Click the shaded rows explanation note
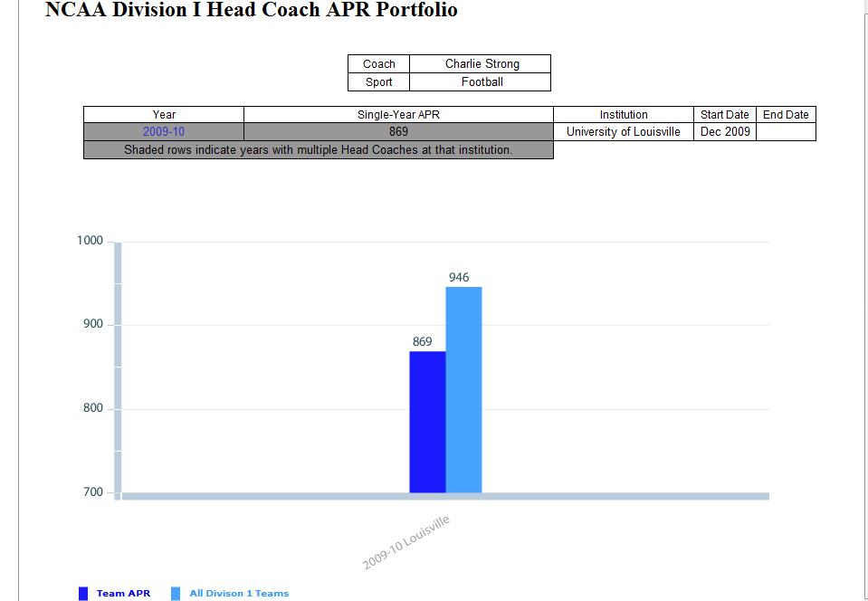The image size is (868, 601). [x=318, y=150]
